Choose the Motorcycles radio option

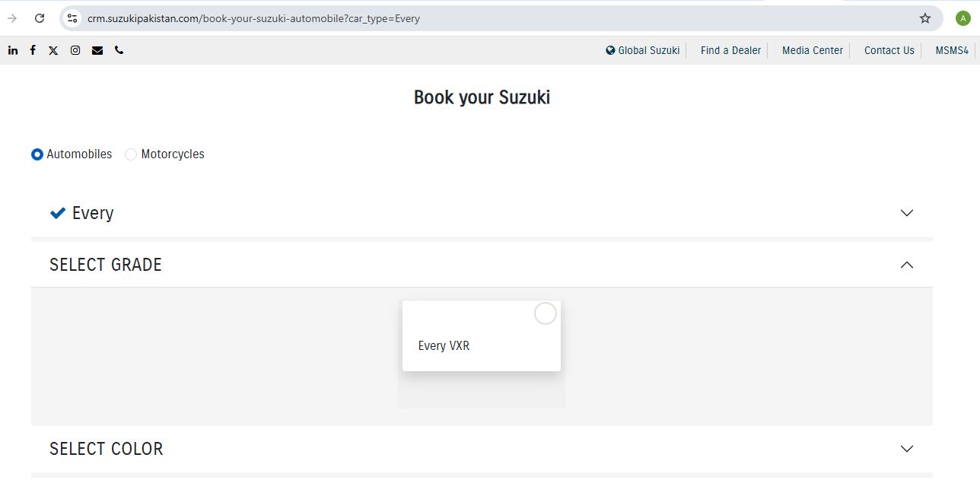131,154
